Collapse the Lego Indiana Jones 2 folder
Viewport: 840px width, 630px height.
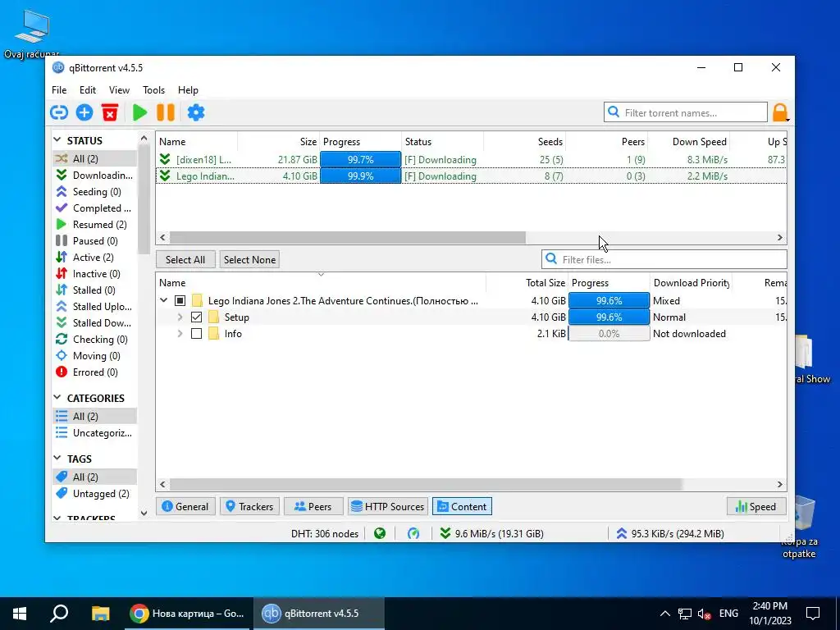point(164,300)
